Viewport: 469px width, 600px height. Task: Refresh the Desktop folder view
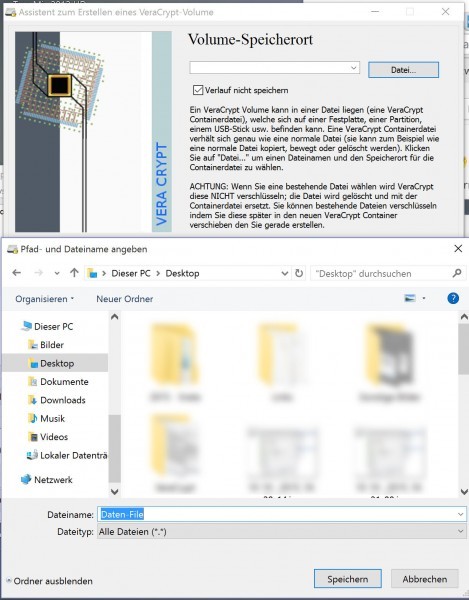(299, 274)
